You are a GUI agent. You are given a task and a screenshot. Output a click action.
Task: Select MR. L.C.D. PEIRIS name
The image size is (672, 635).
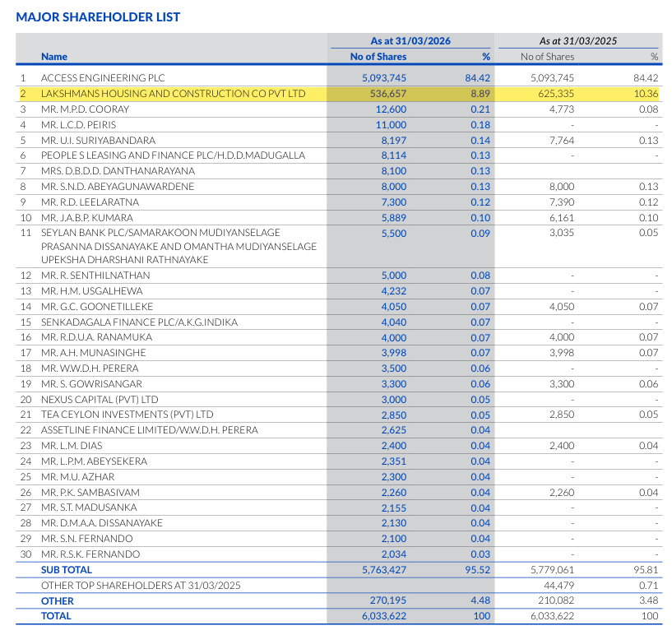pos(78,125)
